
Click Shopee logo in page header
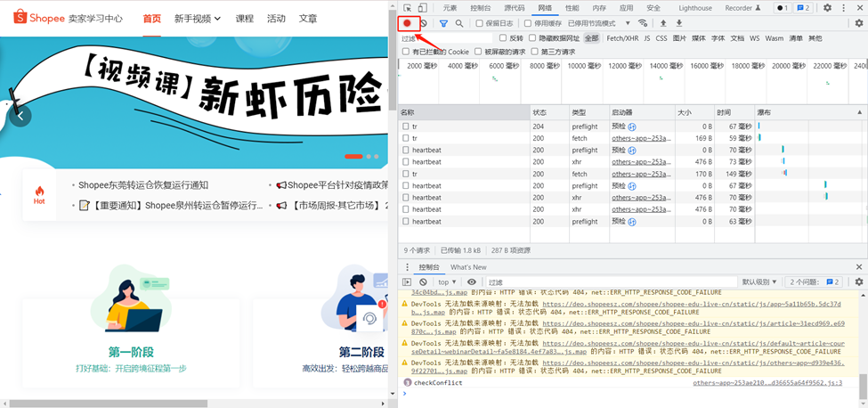[39, 18]
